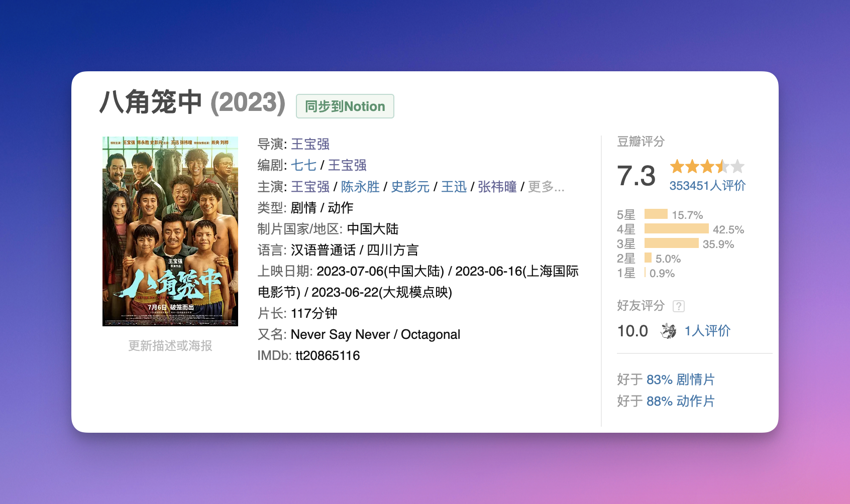
Task: Open the 88% 动作片 comparison link
Action: 680,401
